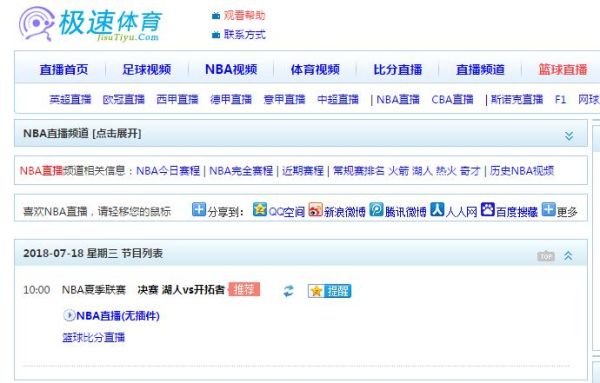
Task: Collapse the 2018-07-18 节目列表 with up chevron
Action: 569,256
